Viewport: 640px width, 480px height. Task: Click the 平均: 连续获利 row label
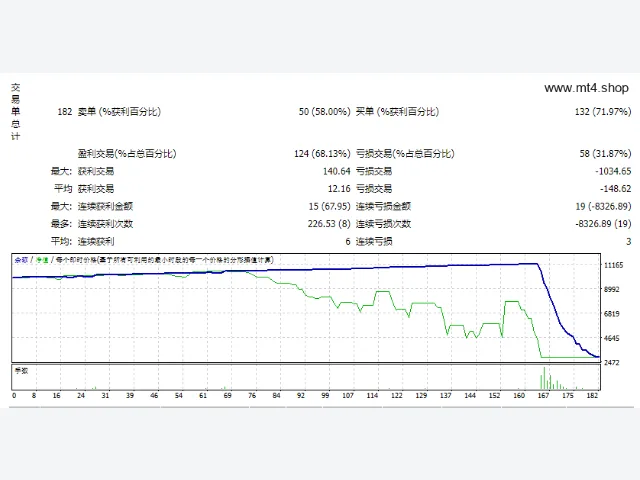(x=82, y=241)
